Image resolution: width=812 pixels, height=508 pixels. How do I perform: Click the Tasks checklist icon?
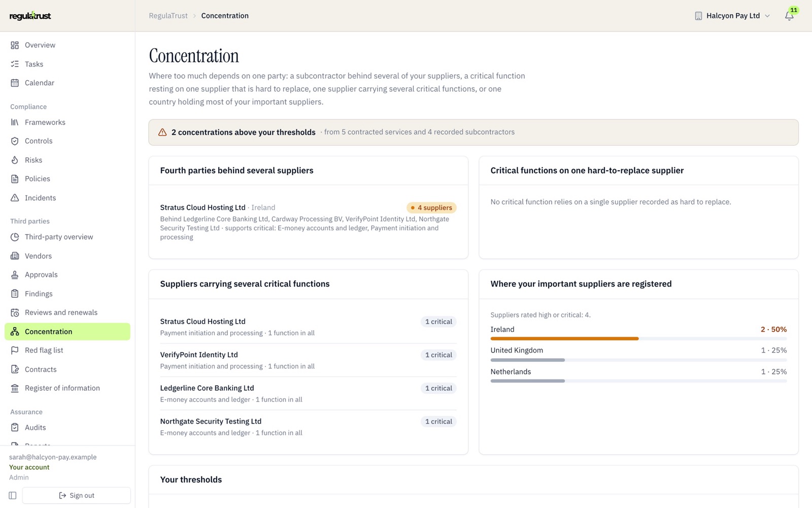point(15,64)
